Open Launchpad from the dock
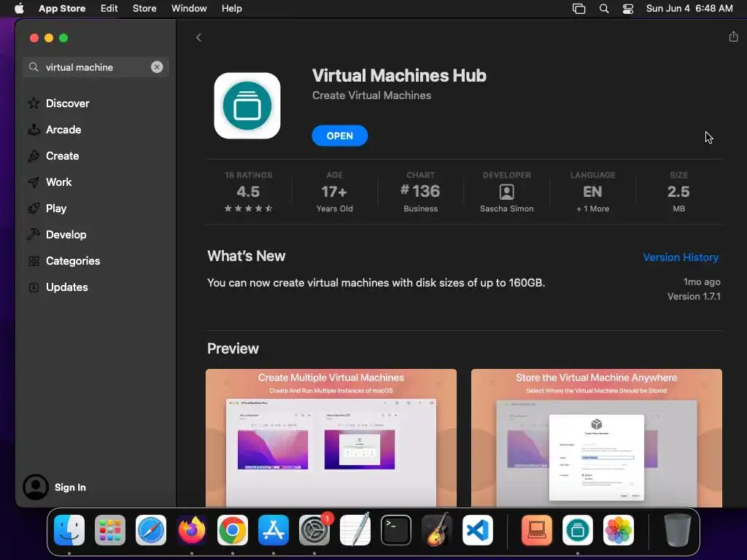Image resolution: width=747 pixels, height=560 pixels. pyautogui.click(x=110, y=530)
